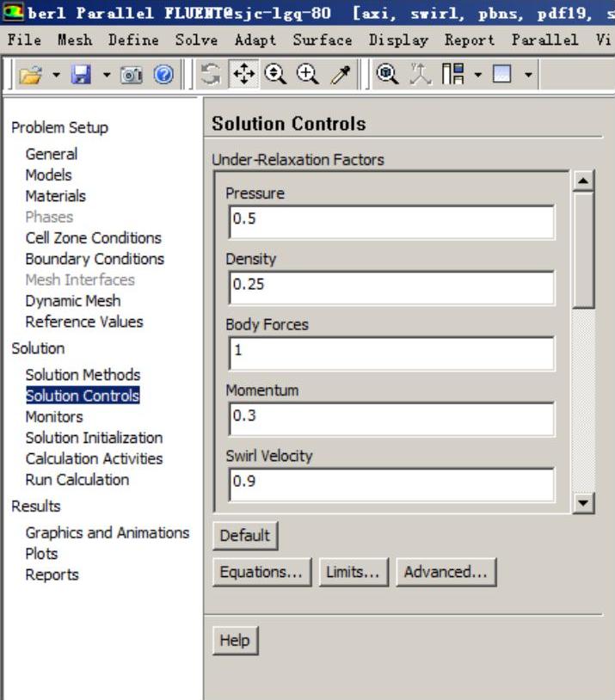Open dropdown arrow beside the save icon
This screenshot has width=615, height=700.
click(107, 77)
